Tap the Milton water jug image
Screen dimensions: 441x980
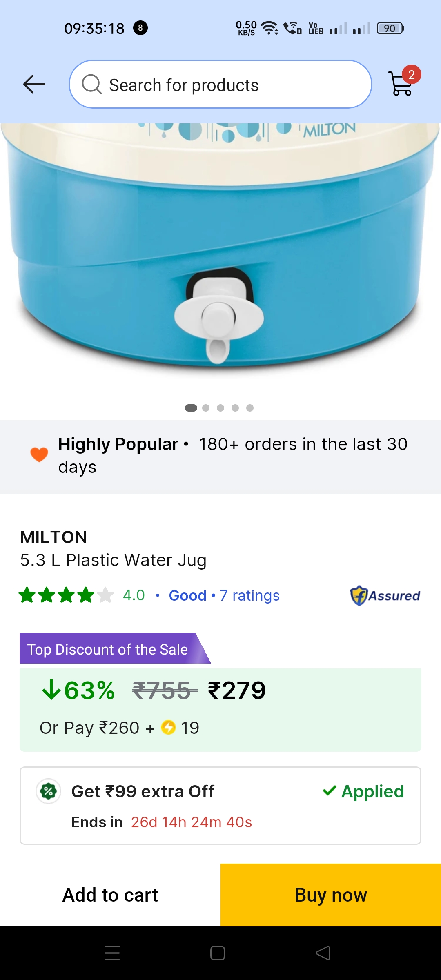220,253
